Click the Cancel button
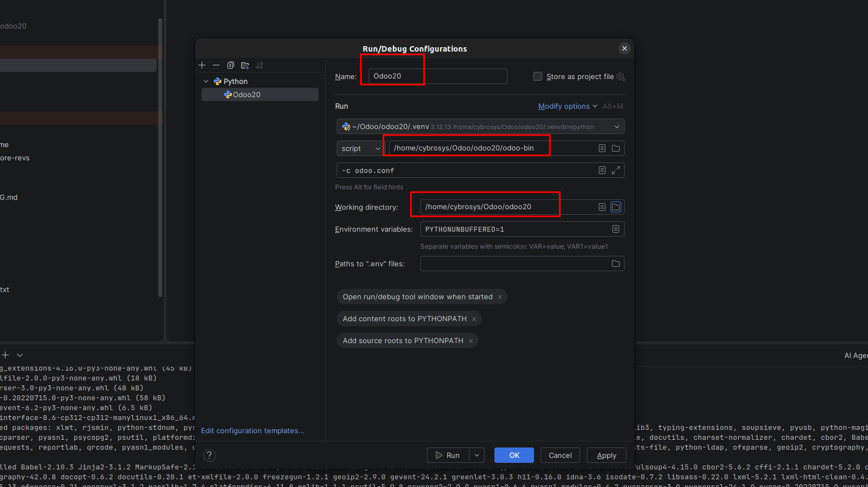This screenshot has height=487, width=868. point(560,455)
